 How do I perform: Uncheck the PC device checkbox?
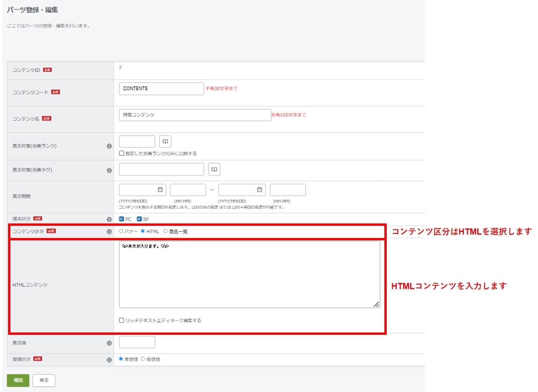click(122, 219)
